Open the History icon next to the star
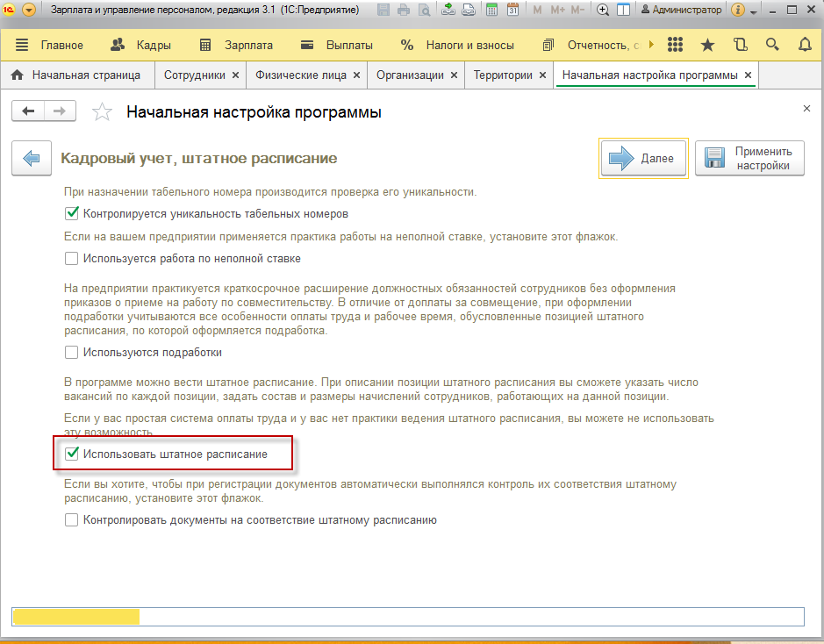 coord(740,45)
